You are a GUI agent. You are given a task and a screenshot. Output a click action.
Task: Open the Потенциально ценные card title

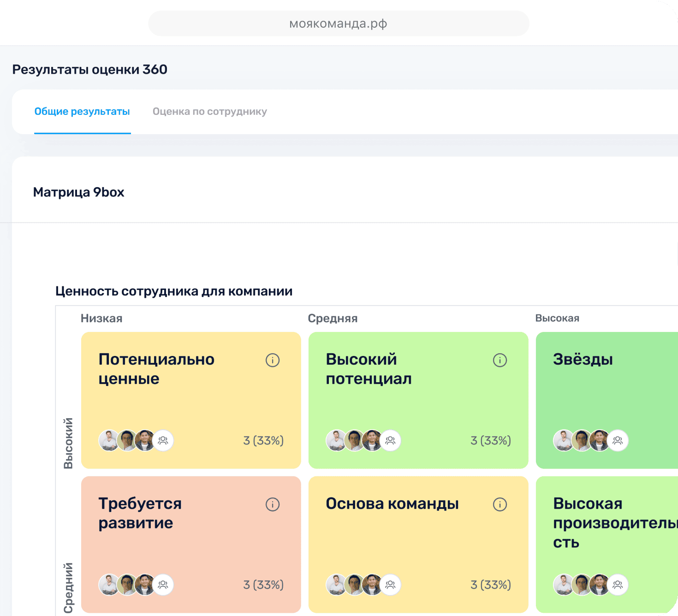pyautogui.click(x=156, y=369)
